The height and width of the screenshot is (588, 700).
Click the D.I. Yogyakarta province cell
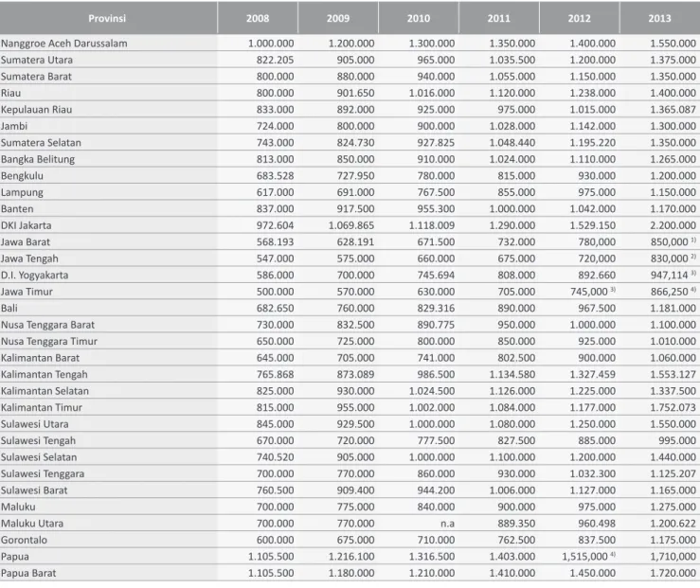tap(35, 276)
